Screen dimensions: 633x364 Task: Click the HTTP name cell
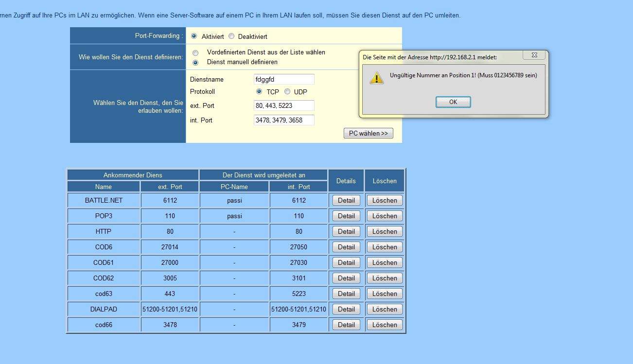click(x=104, y=231)
